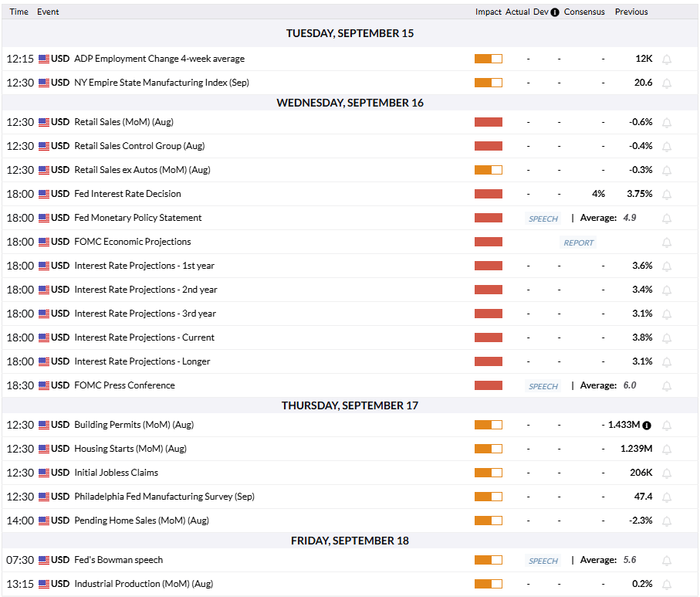Expand Pending Home Sales (MoM) event details
The height and width of the screenshot is (597, 700).
click(x=350, y=521)
